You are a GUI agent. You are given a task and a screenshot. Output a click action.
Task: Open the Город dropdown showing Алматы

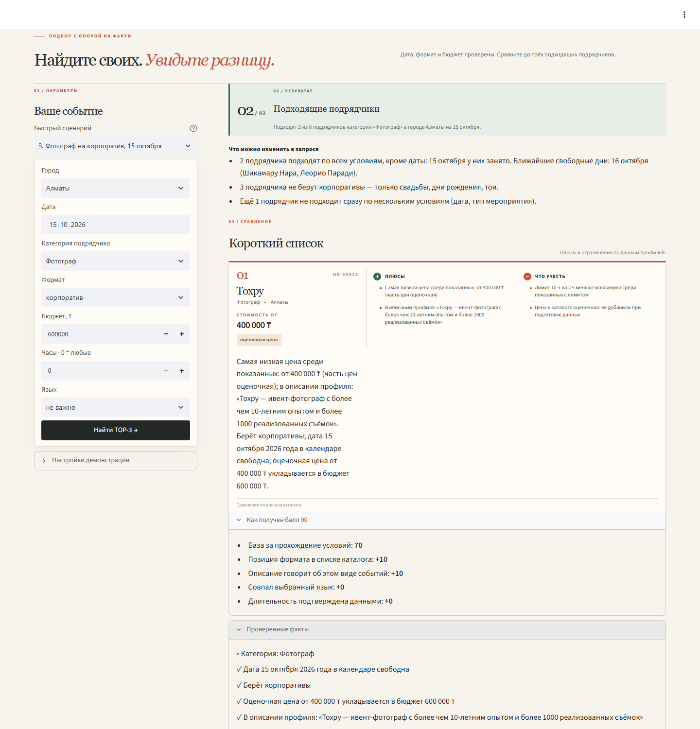[116, 188]
